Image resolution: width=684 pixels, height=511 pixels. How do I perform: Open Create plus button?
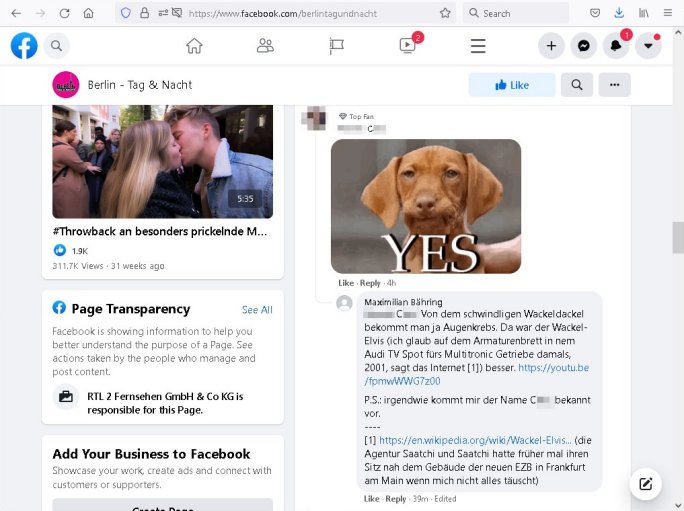pos(551,45)
